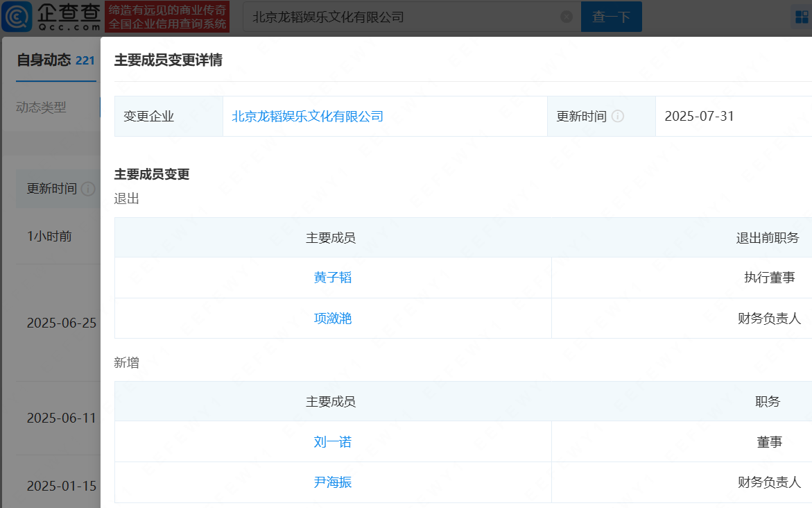Select the update date 2025-07-31

point(699,116)
